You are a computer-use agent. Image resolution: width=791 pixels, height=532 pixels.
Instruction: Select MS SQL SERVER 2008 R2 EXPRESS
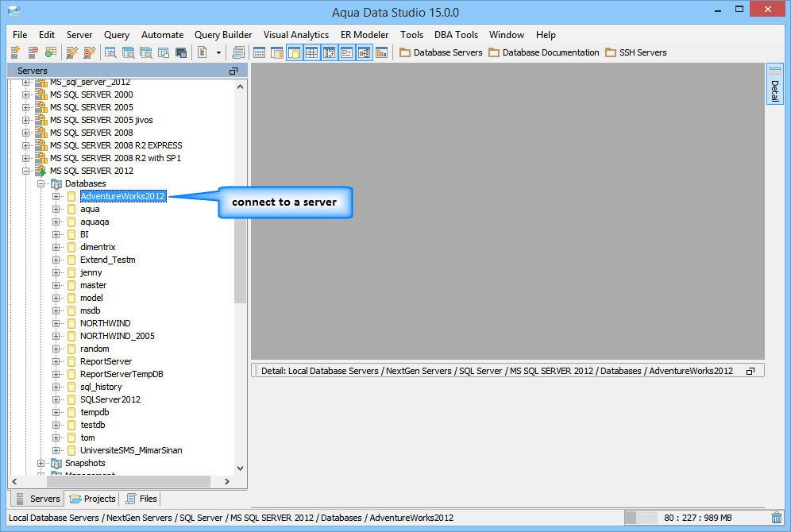pos(116,145)
